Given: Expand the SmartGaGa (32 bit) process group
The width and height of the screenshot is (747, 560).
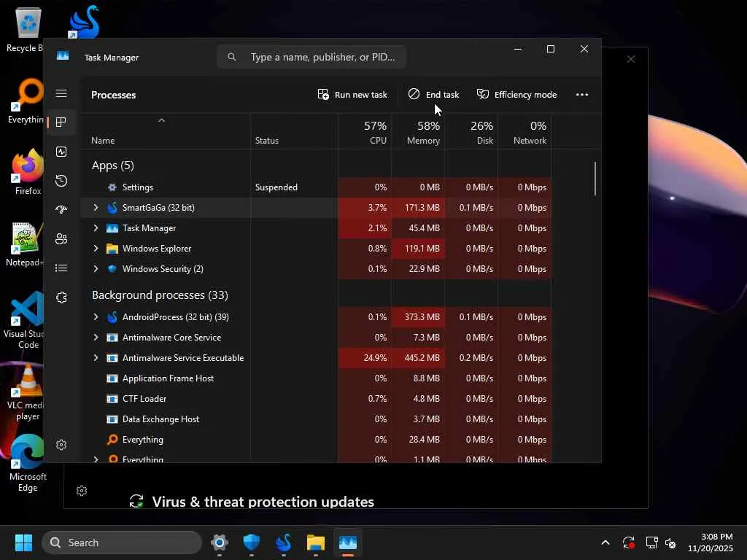Looking at the screenshot, I should click(96, 208).
